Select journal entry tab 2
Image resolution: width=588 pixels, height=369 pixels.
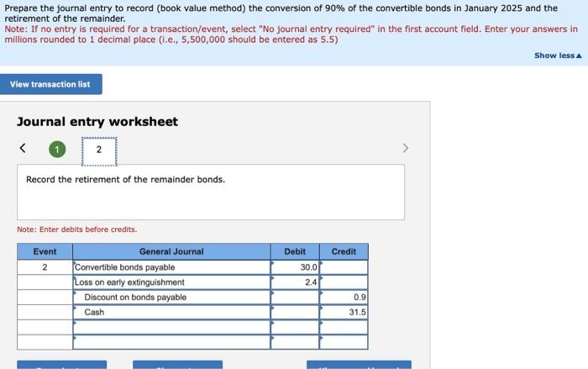(99, 151)
